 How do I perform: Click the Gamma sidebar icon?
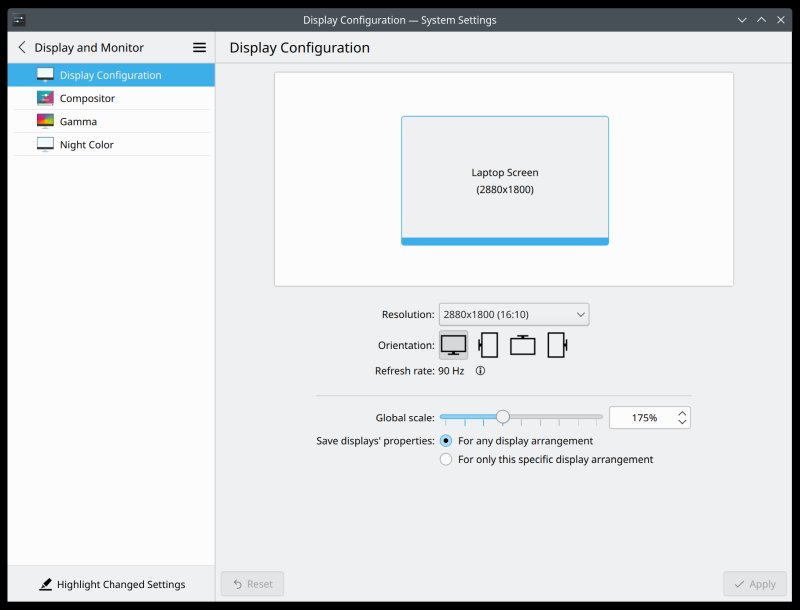click(x=44, y=120)
